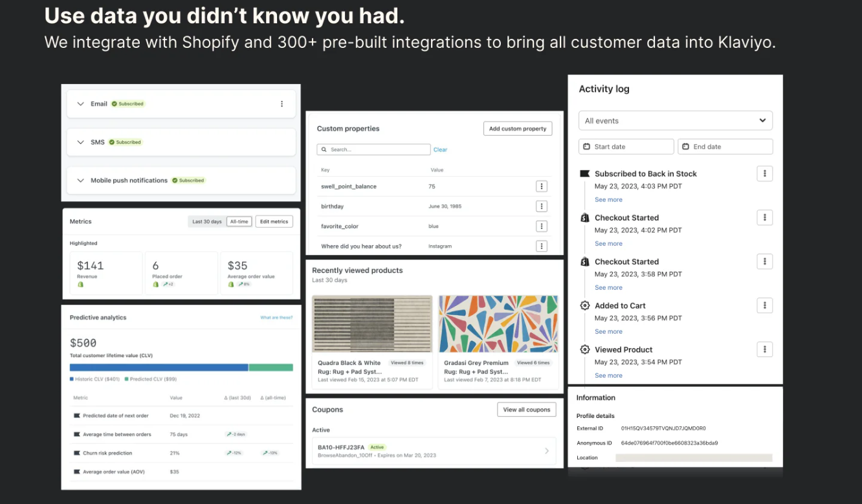Open the All events dropdown
Screen dimensions: 862x504
tap(676, 120)
